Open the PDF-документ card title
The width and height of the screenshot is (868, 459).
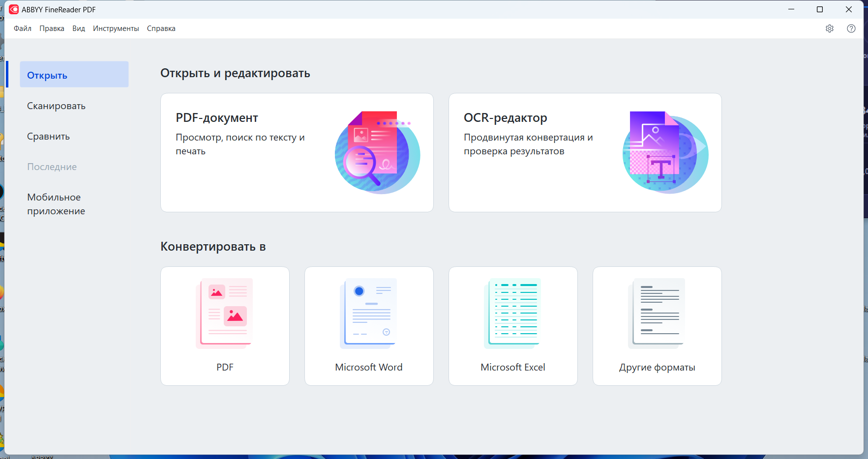[x=217, y=118]
